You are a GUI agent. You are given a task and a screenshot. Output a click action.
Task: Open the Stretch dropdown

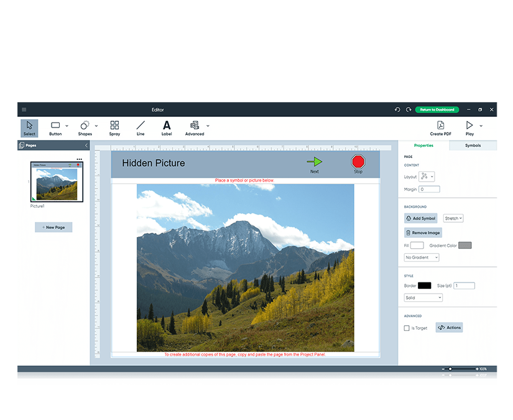(453, 218)
